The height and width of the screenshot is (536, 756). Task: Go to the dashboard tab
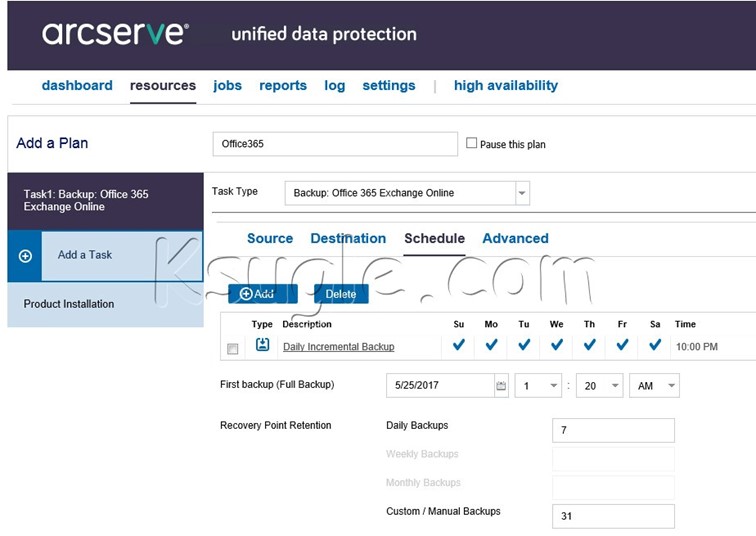click(77, 85)
